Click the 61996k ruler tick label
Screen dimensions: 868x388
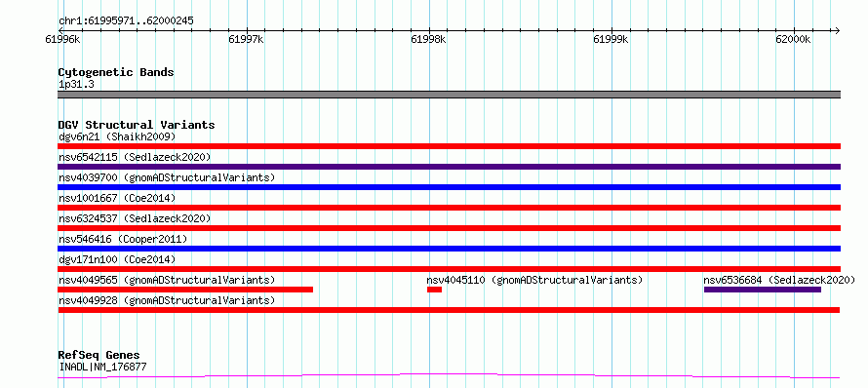[x=62, y=40]
